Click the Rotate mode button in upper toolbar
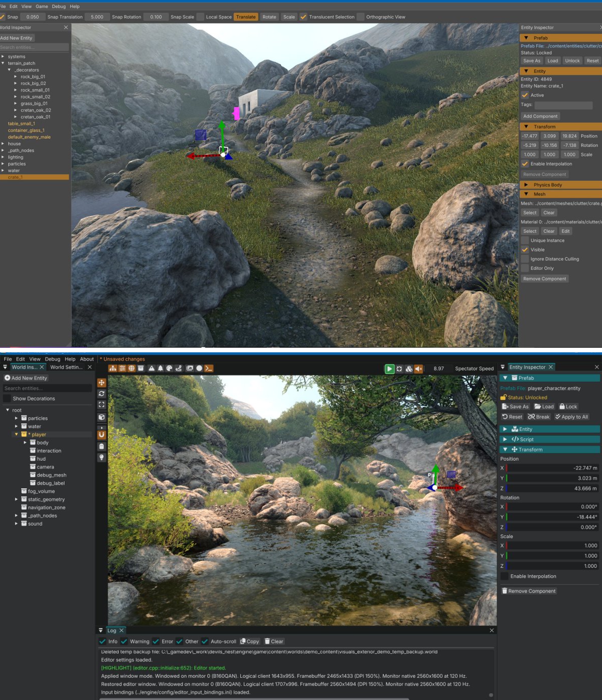 tap(269, 17)
